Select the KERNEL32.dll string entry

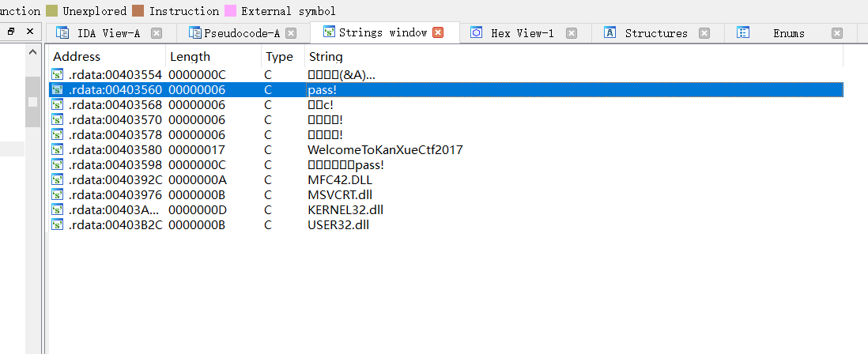point(345,209)
